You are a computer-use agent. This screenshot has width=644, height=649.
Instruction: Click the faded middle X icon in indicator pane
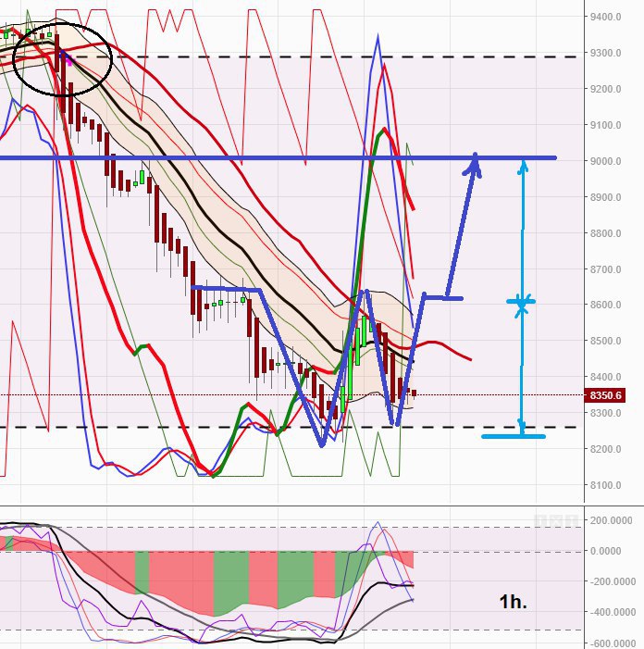click(556, 520)
